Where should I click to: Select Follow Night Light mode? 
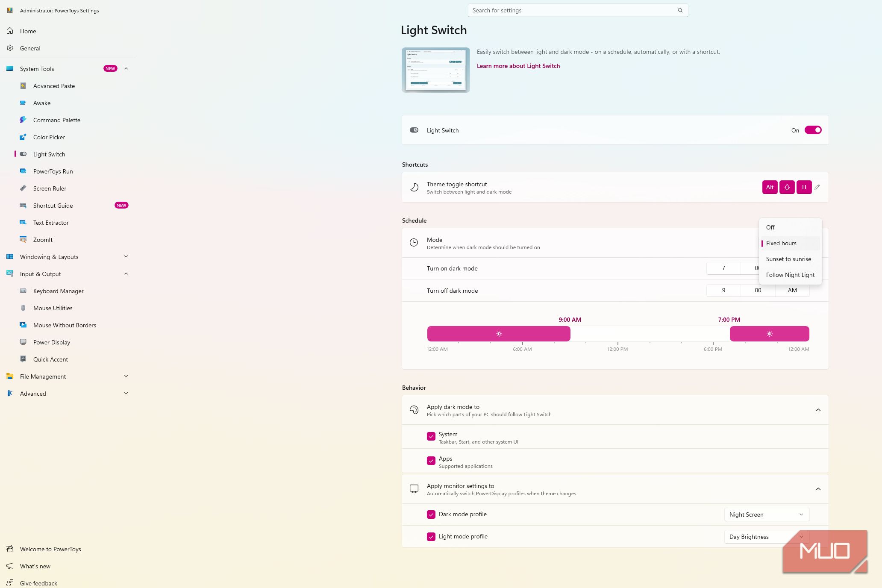[791, 275]
